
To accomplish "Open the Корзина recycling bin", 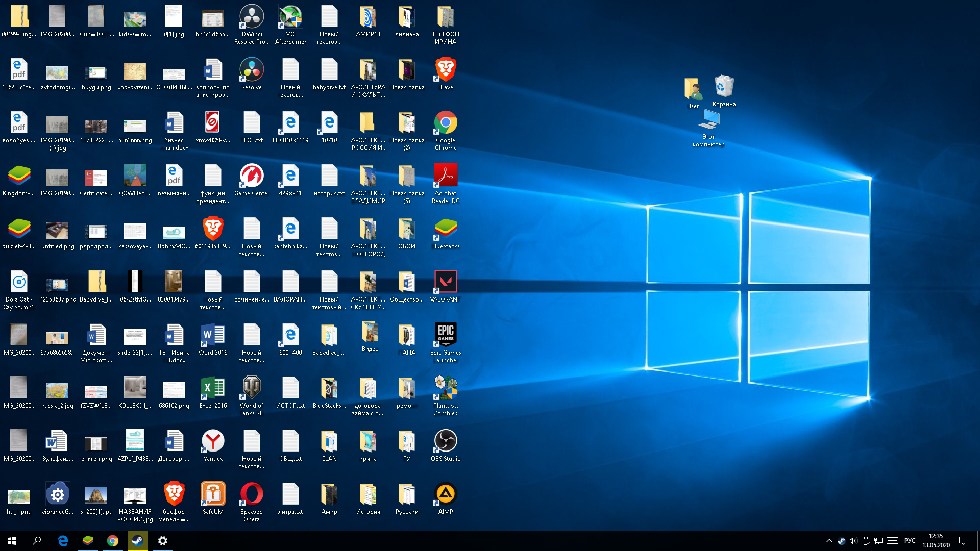I will (724, 86).
